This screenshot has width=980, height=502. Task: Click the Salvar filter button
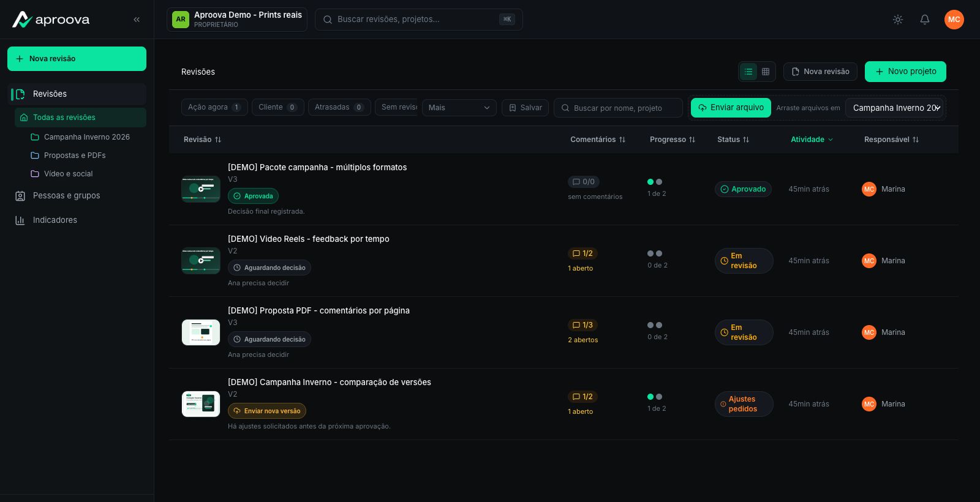click(525, 108)
